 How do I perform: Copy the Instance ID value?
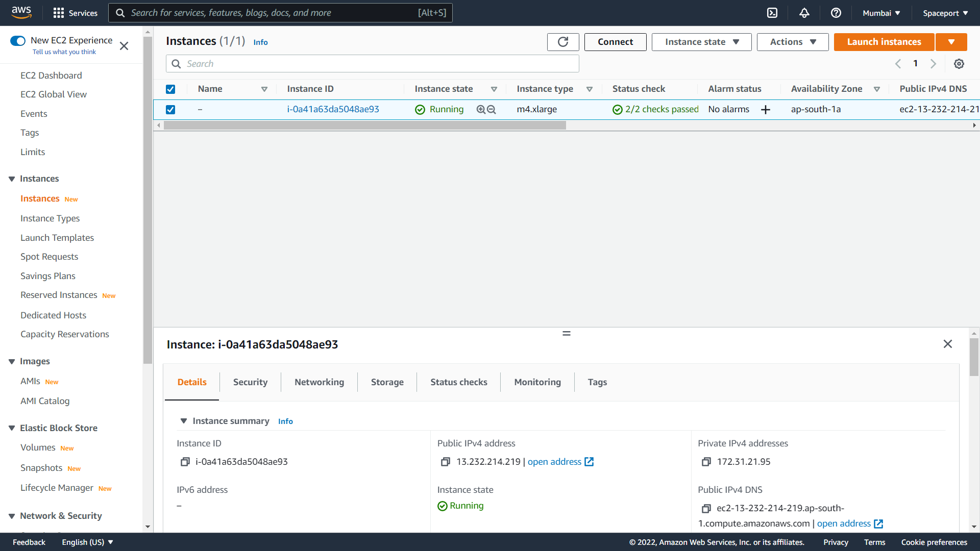[x=185, y=462]
